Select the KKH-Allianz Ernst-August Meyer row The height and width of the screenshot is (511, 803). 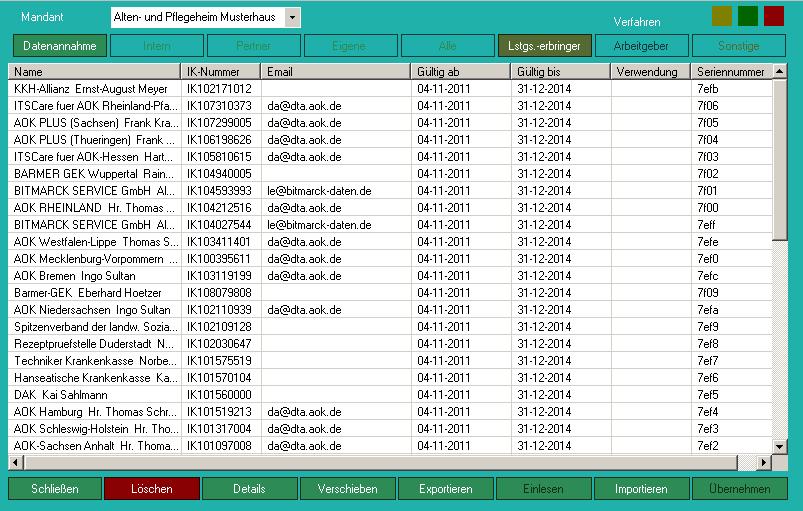click(x=390, y=89)
